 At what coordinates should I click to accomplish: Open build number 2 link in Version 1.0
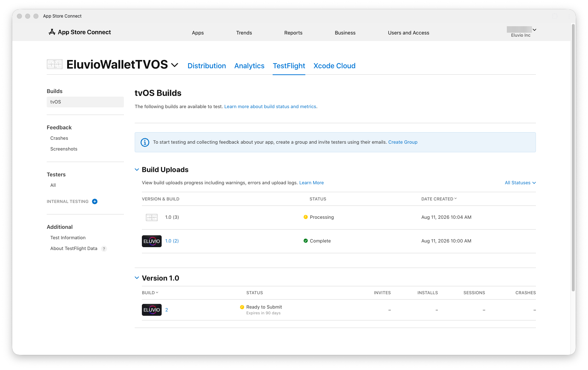pos(167,310)
